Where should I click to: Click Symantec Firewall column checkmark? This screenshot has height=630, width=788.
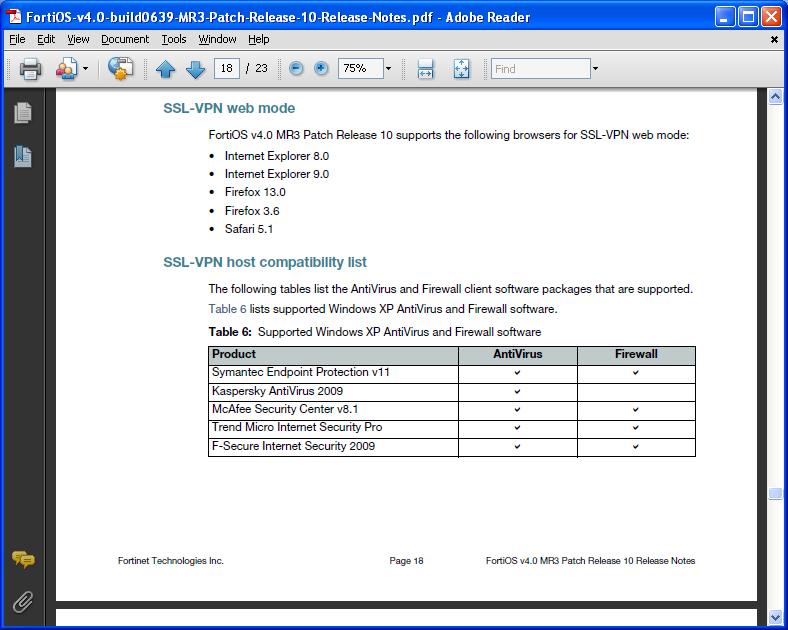click(x=636, y=373)
